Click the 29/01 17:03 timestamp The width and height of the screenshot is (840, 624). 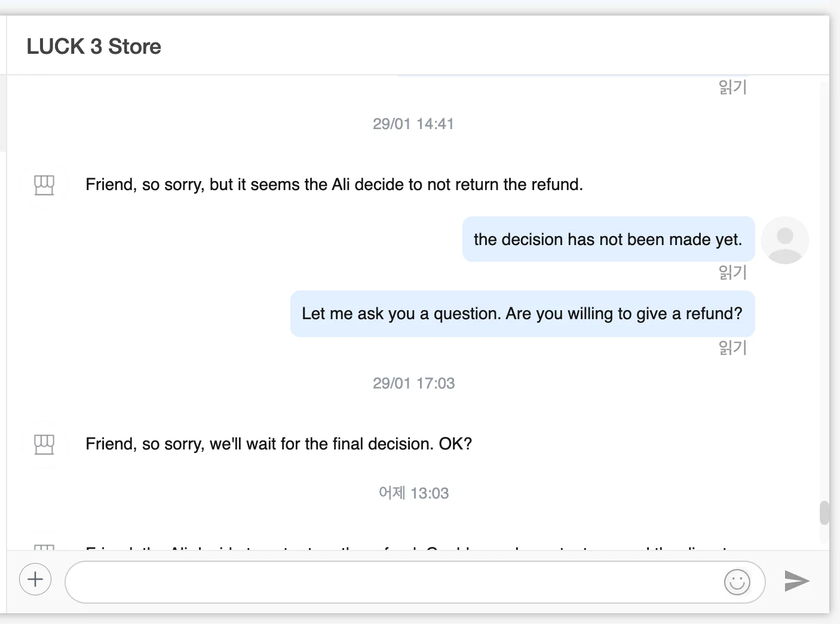[x=413, y=383]
